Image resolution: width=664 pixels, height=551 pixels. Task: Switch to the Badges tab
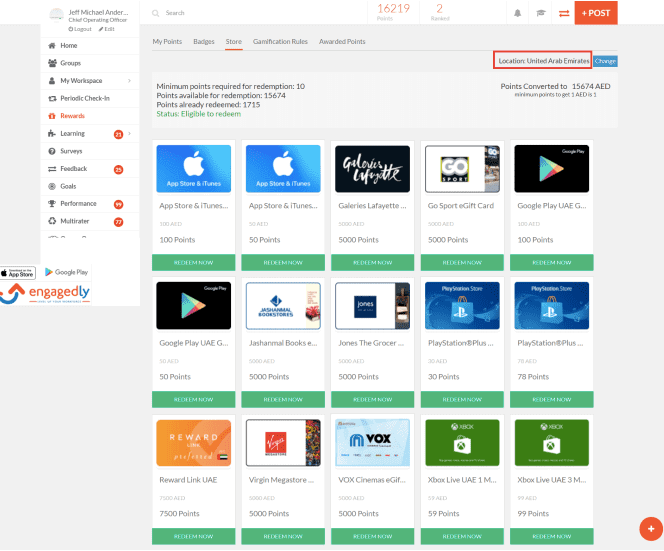point(204,42)
